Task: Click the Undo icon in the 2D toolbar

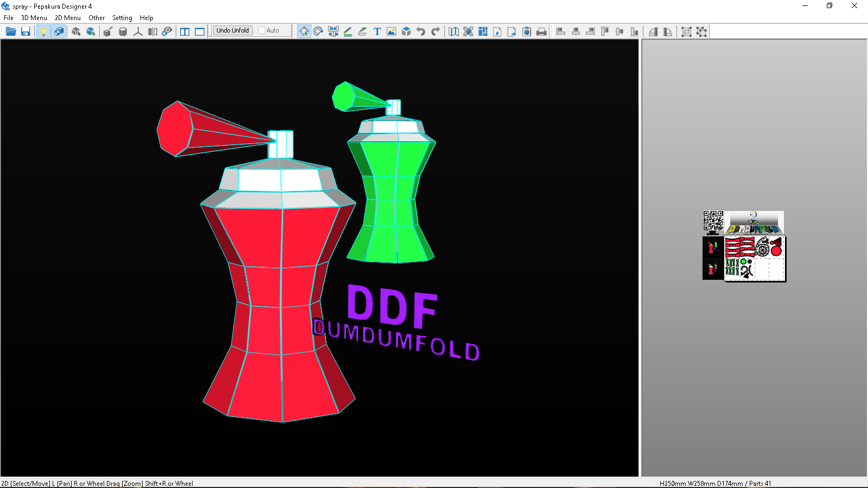Action: point(420,31)
